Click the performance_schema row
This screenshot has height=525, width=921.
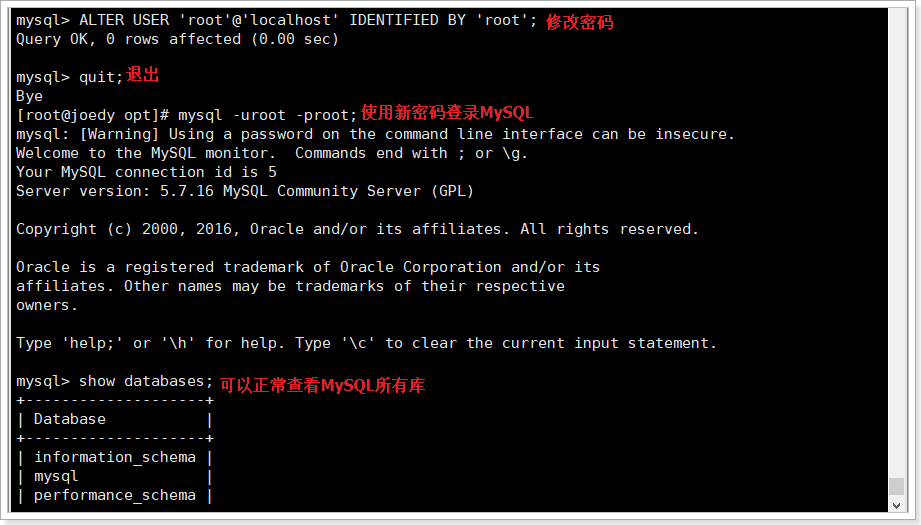(x=115, y=495)
